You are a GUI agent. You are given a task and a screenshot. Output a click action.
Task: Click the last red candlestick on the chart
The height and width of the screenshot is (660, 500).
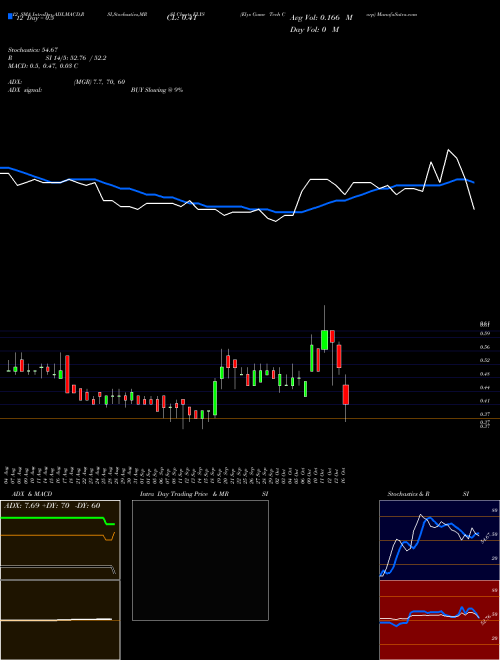coord(346,394)
